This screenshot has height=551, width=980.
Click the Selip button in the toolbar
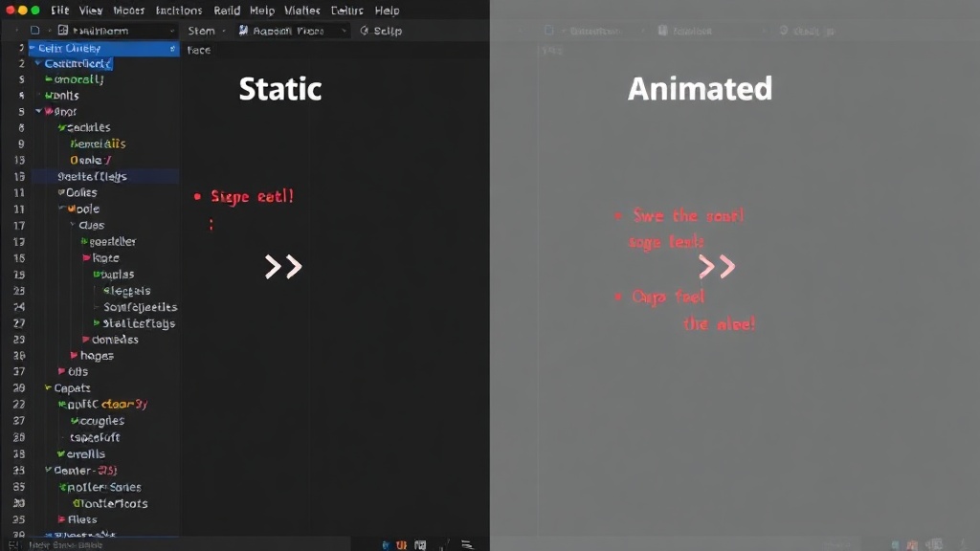pyautogui.click(x=381, y=31)
